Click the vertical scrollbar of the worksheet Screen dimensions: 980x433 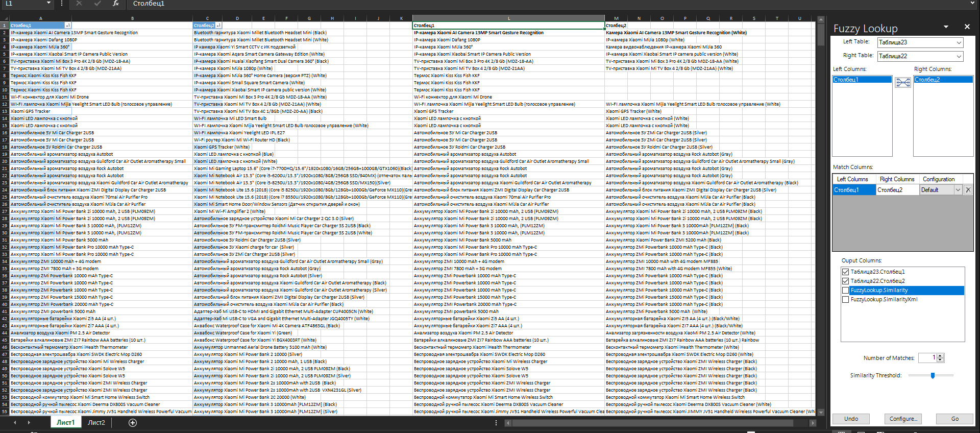coord(821,35)
